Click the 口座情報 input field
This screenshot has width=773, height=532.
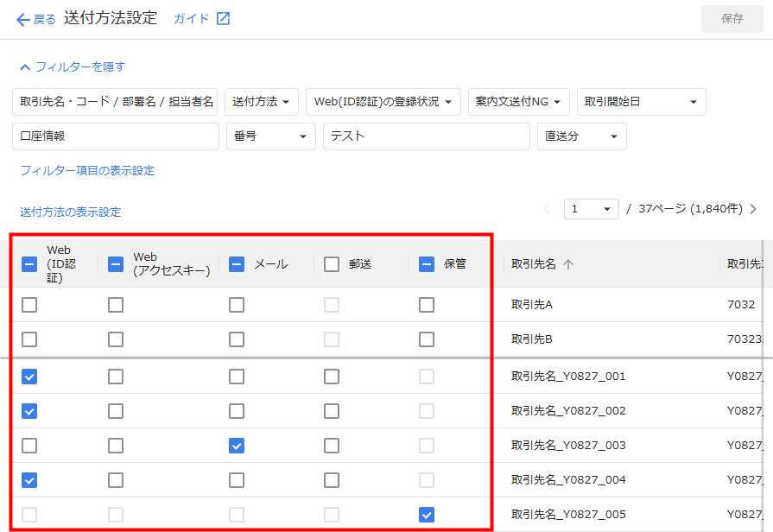click(116, 136)
